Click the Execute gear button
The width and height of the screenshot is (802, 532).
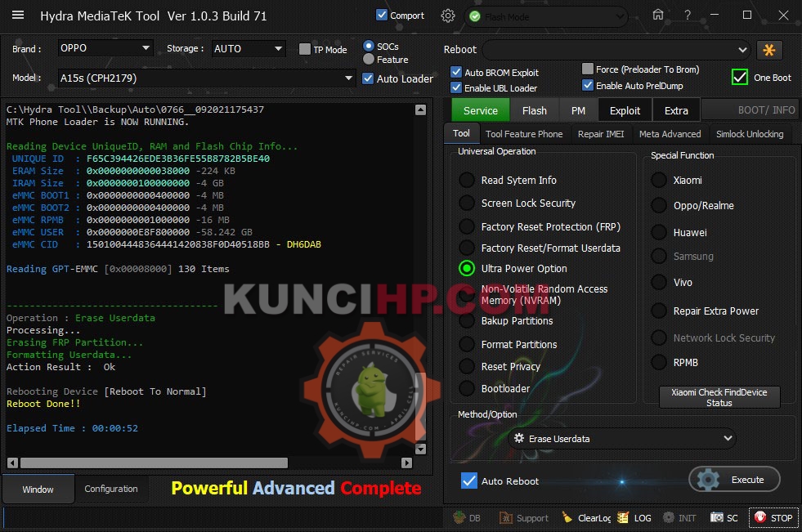coord(734,480)
